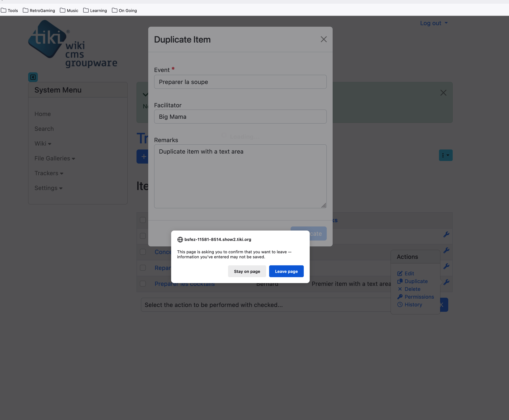
Task: Click the "Duplicate Item" dialog title
Action: pyautogui.click(x=182, y=40)
